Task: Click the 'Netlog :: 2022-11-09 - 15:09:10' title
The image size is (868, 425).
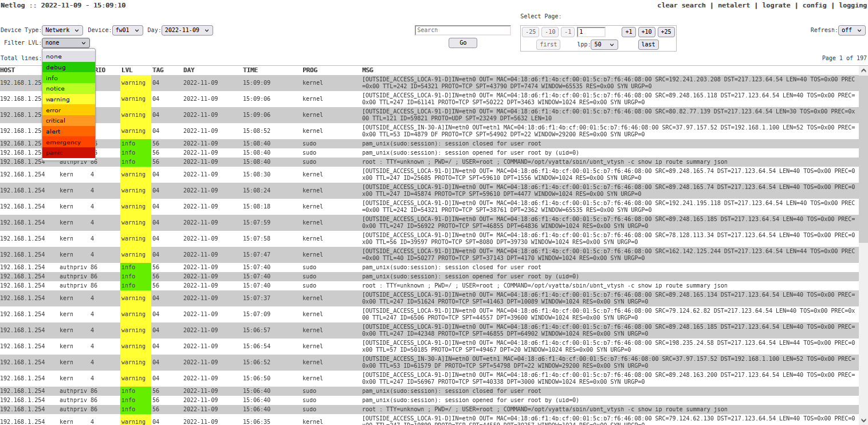Action: click(63, 5)
